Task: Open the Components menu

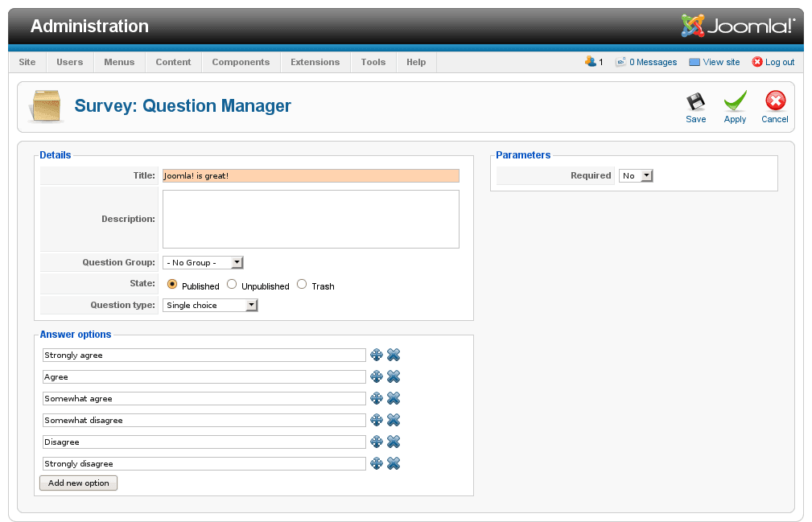Action: point(241,62)
